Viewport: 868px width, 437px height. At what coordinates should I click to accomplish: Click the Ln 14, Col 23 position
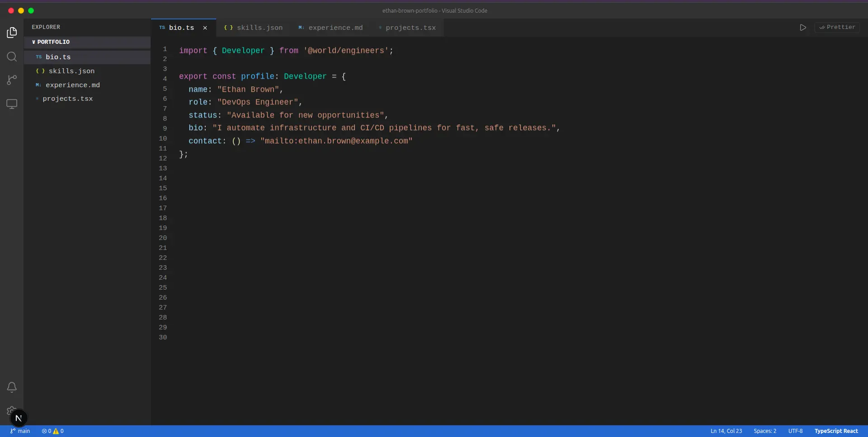pyautogui.click(x=726, y=431)
